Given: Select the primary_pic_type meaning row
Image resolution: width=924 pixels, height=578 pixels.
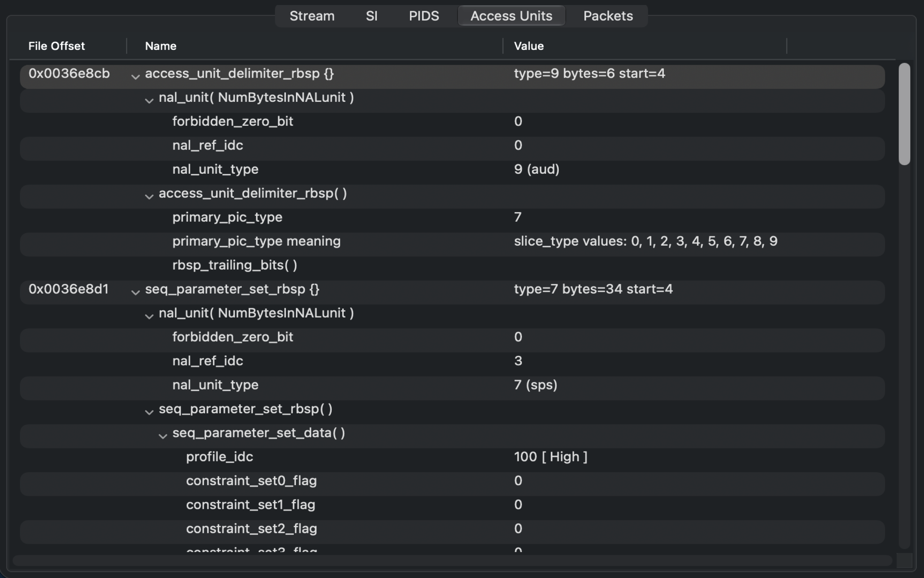Looking at the screenshot, I should point(453,244).
